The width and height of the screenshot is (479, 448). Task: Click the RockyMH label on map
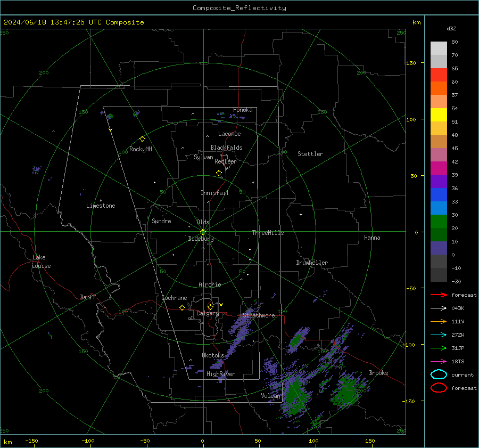pyautogui.click(x=141, y=149)
